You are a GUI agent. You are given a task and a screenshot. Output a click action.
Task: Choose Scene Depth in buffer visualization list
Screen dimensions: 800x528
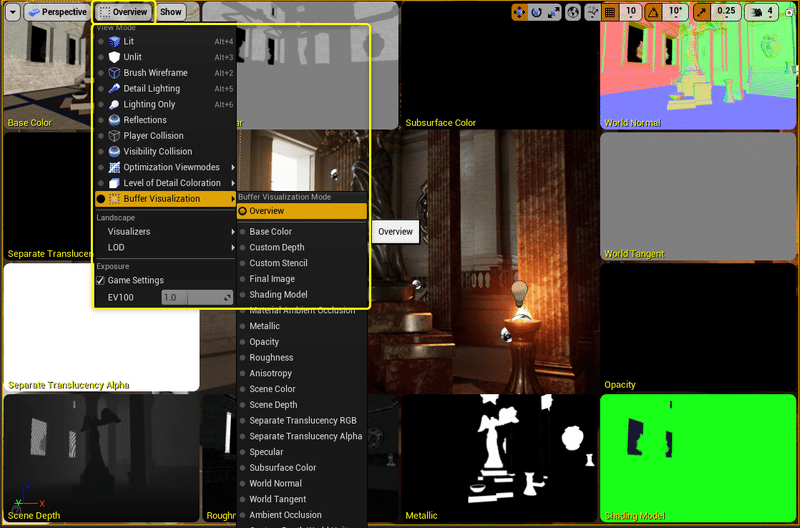point(302,405)
